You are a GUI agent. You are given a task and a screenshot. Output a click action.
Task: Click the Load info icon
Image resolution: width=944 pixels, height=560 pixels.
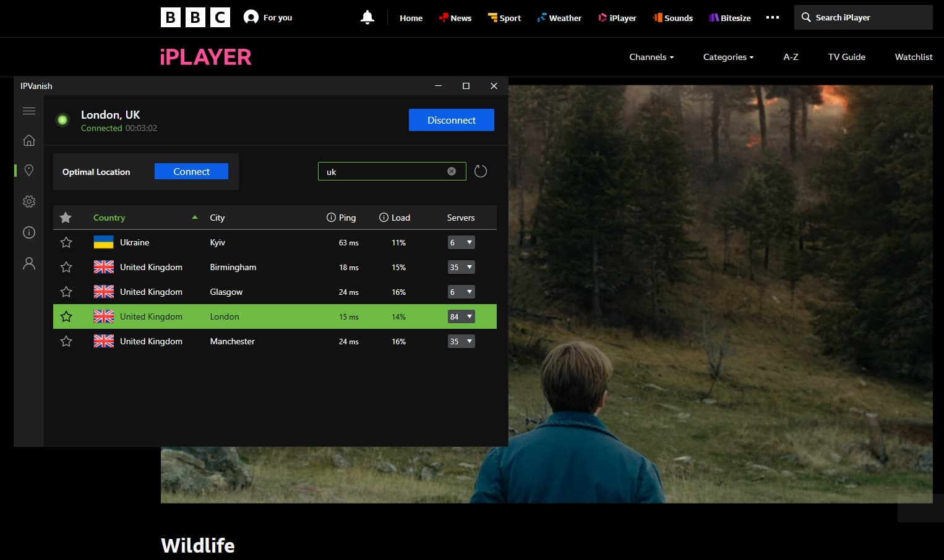click(x=384, y=218)
